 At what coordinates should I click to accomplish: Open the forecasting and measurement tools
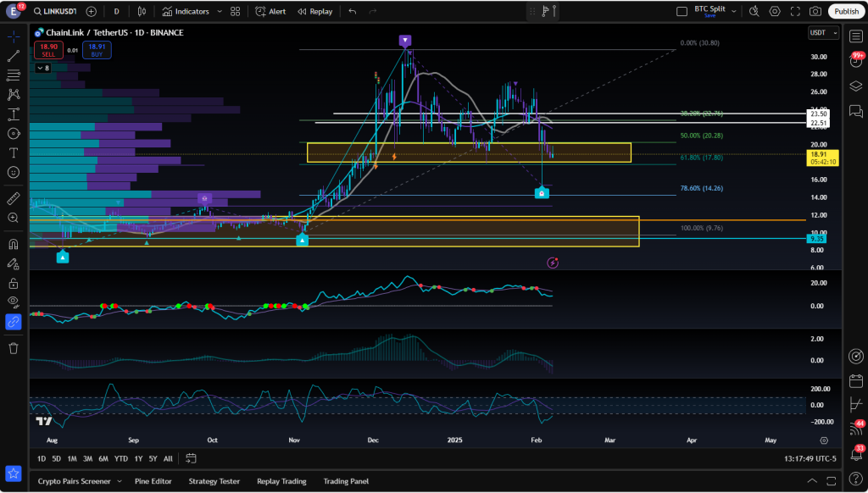coord(14,114)
